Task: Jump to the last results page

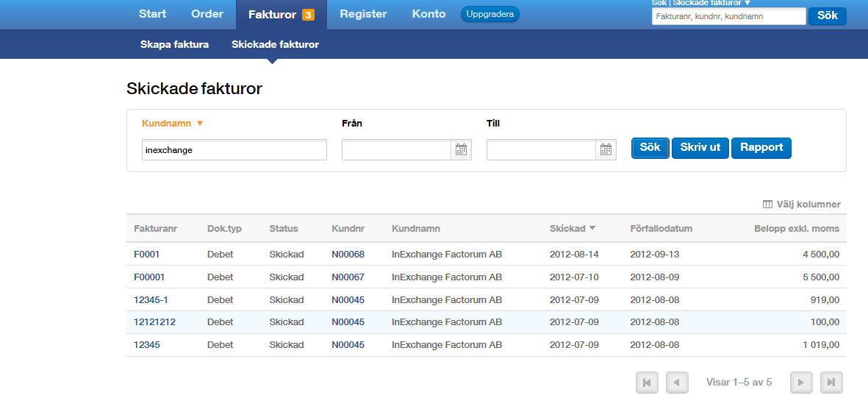Action: (x=831, y=383)
